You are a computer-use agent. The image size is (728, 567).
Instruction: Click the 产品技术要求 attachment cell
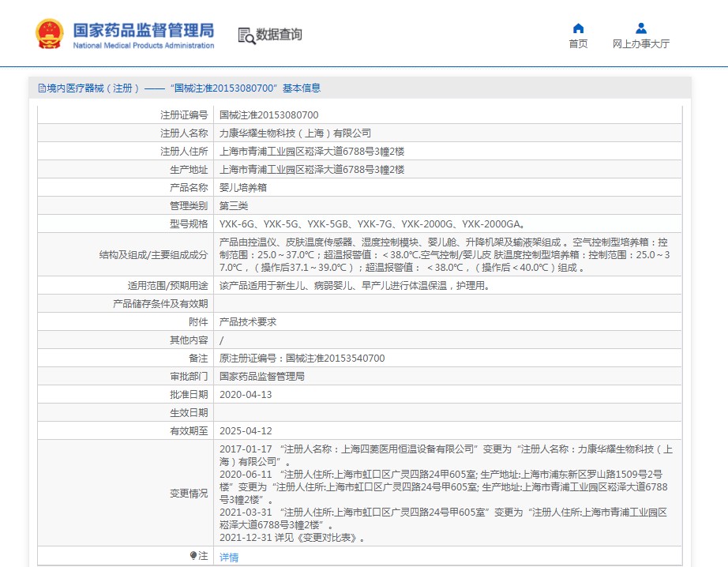tap(247, 321)
